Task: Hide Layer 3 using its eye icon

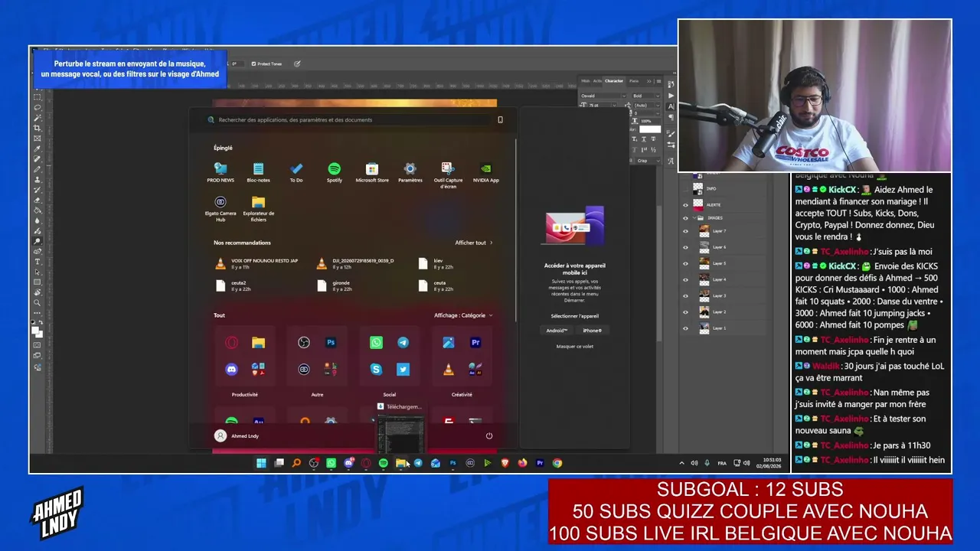Action: click(685, 295)
